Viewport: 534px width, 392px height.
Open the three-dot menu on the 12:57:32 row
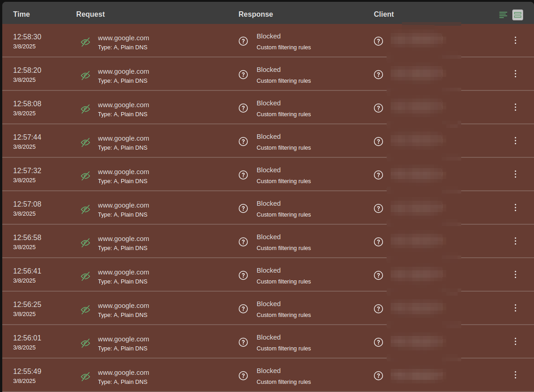pyautogui.click(x=515, y=174)
